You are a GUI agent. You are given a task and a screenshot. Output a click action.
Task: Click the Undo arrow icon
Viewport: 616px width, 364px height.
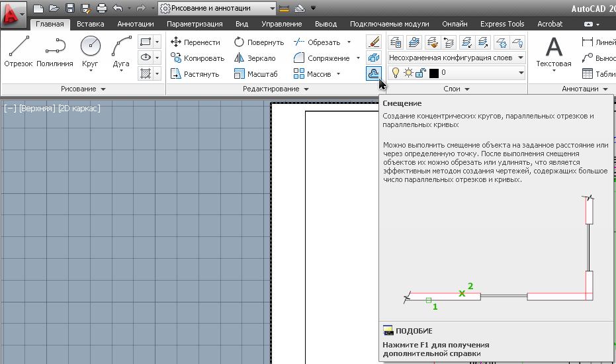[118, 8]
